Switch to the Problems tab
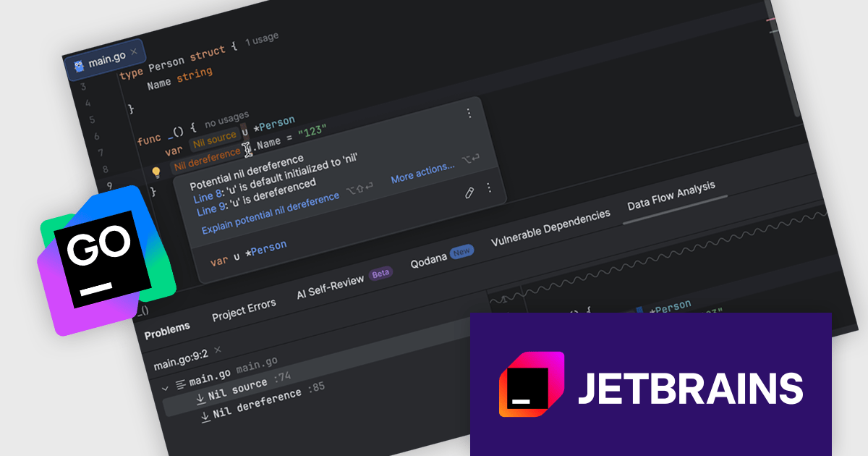This screenshot has height=456, width=868. [167, 330]
